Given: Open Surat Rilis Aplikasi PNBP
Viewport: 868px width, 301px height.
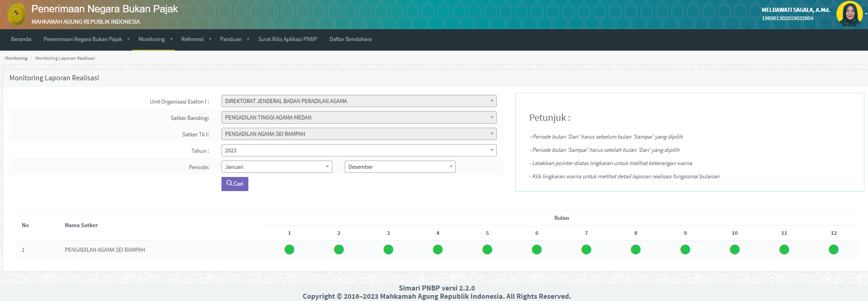Looking at the screenshot, I should click(x=287, y=39).
